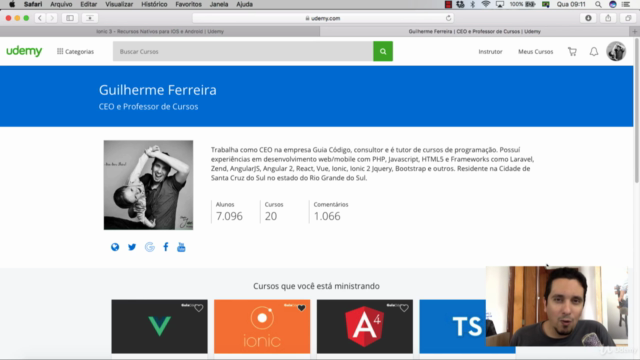Viewport: 640px width, 360px height.
Task: Show all tabs overview button
Action: (x=628, y=18)
